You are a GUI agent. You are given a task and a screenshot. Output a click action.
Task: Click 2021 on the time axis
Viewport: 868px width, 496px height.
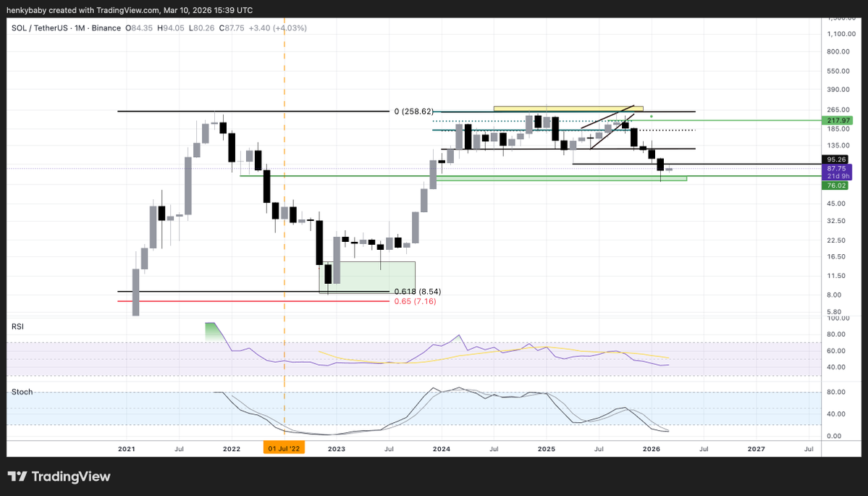126,448
